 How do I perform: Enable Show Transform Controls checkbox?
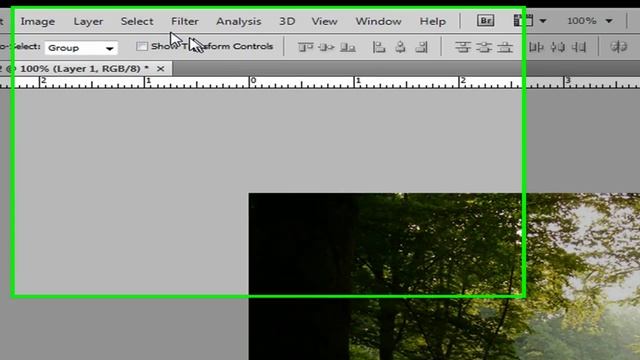point(142,46)
